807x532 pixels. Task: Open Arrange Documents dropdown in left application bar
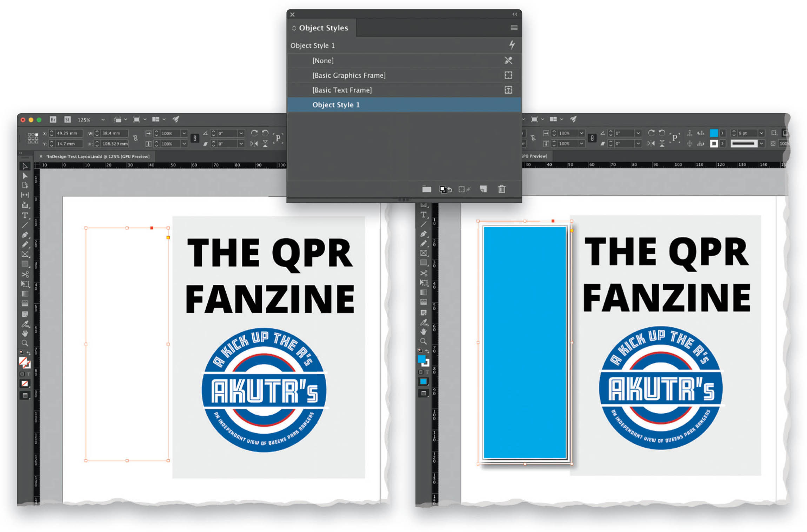point(164,120)
